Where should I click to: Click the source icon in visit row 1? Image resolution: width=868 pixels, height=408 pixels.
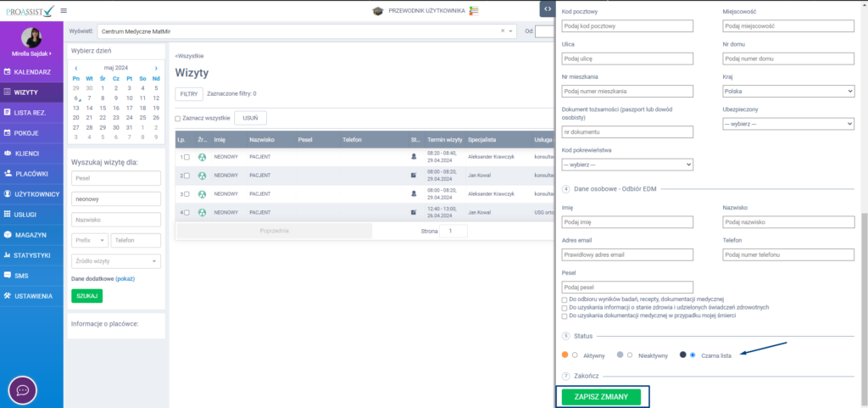point(203,157)
